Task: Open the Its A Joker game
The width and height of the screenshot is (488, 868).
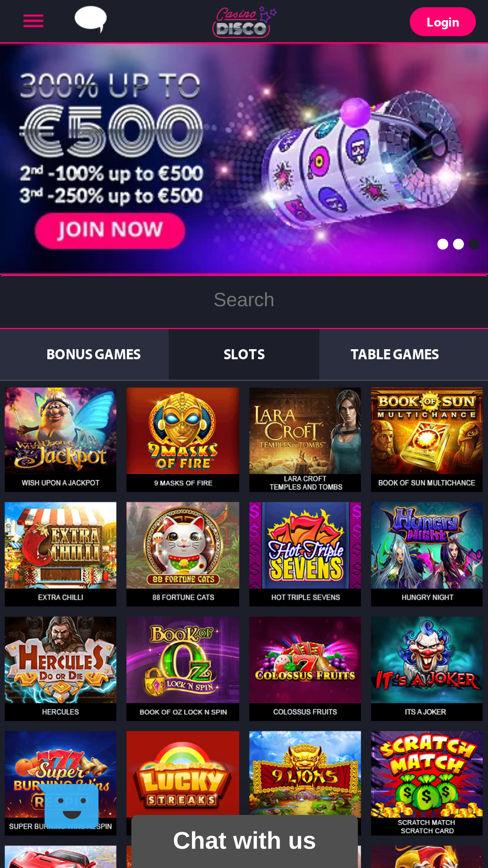Action: (x=427, y=669)
